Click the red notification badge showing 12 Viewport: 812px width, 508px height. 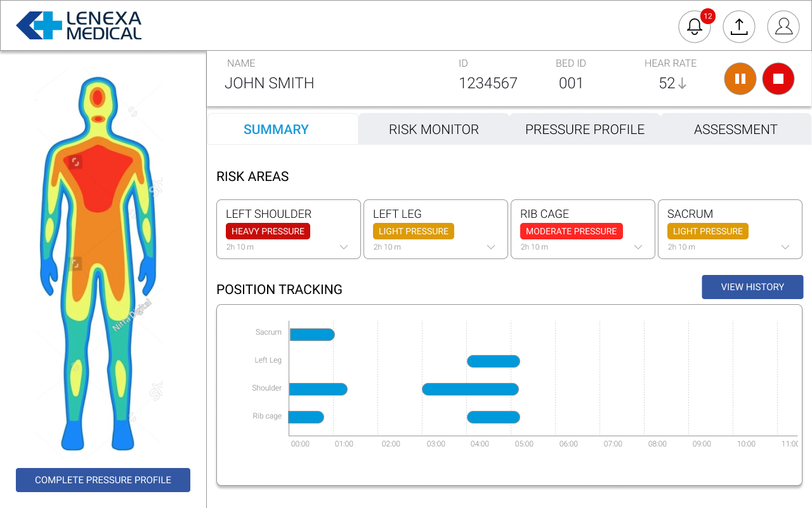click(708, 17)
